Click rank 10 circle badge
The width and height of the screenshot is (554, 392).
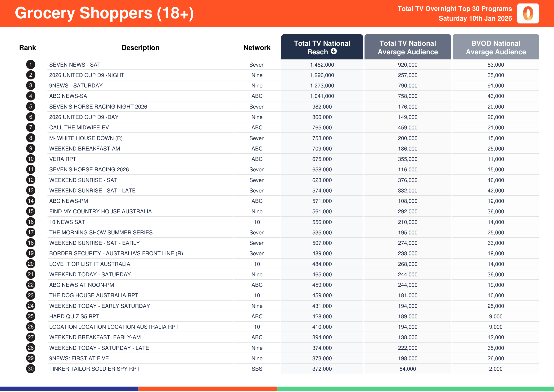(x=31, y=159)
